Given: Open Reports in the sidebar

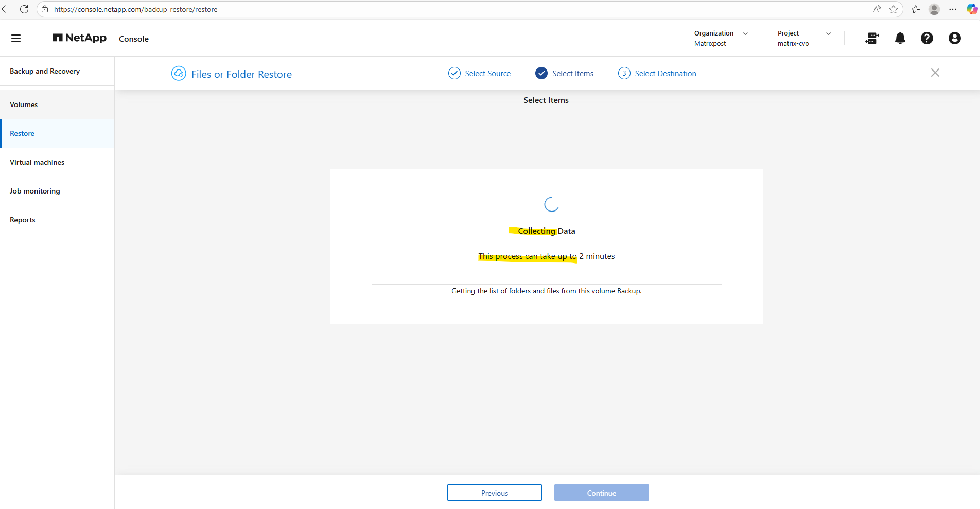Looking at the screenshot, I should pos(57,220).
